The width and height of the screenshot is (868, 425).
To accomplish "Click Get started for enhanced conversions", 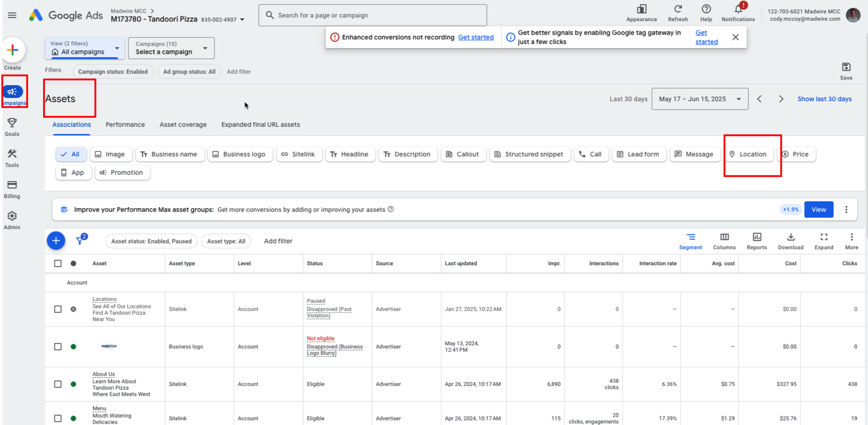I will [476, 37].
